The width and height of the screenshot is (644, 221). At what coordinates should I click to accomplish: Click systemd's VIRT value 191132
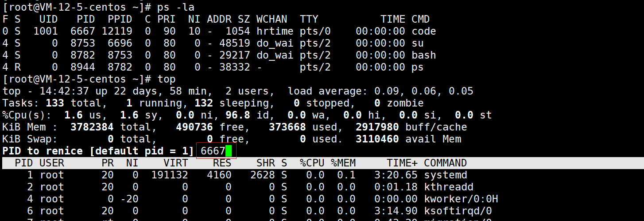[170, 175]
